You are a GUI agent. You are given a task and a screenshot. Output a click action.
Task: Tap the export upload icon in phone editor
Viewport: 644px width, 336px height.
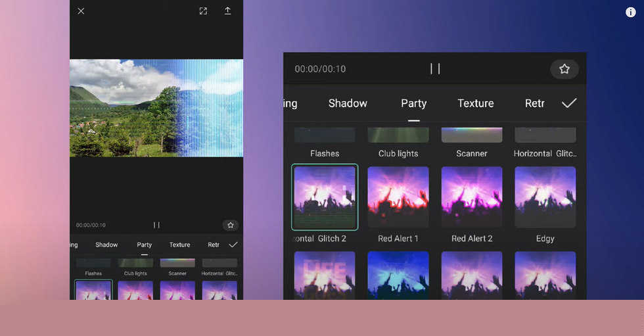[227, 11]
